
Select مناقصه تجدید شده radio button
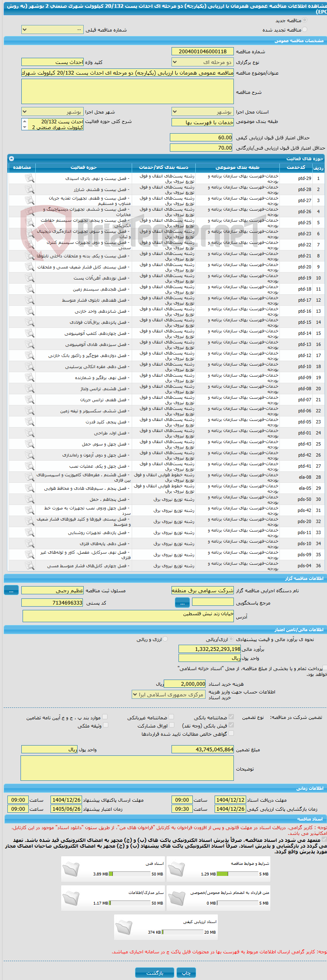(304, 30)
